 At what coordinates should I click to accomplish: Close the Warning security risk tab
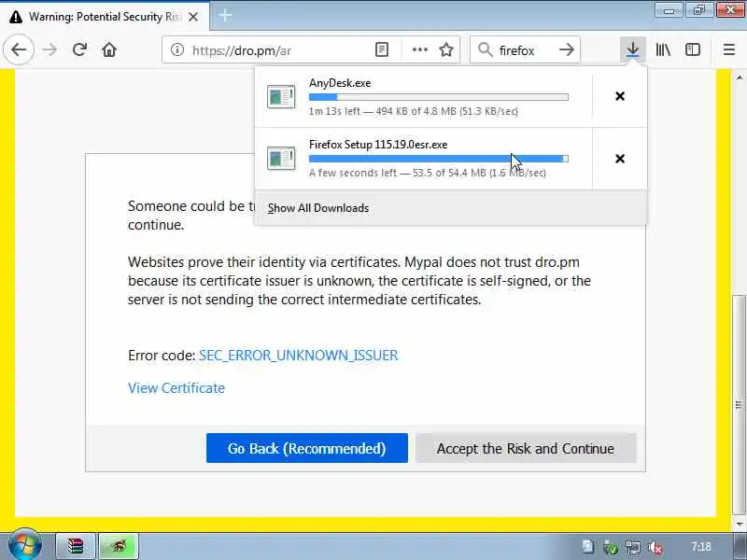(x=193, y=17)
